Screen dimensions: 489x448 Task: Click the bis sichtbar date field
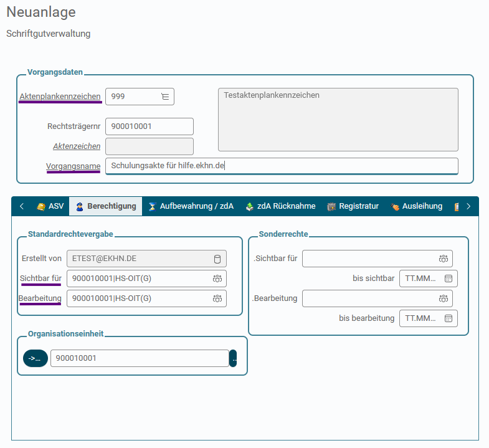(x=429, y=279)
